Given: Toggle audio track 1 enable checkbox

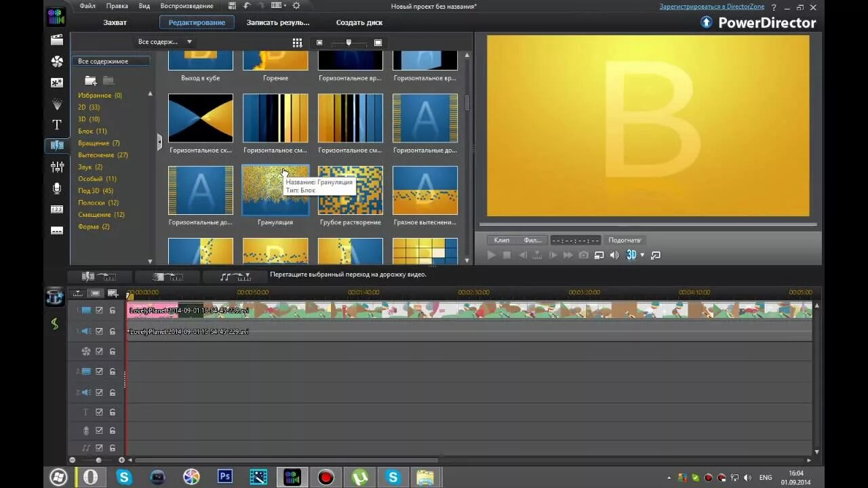Looking at the screenshot, I should pos(99,331).
